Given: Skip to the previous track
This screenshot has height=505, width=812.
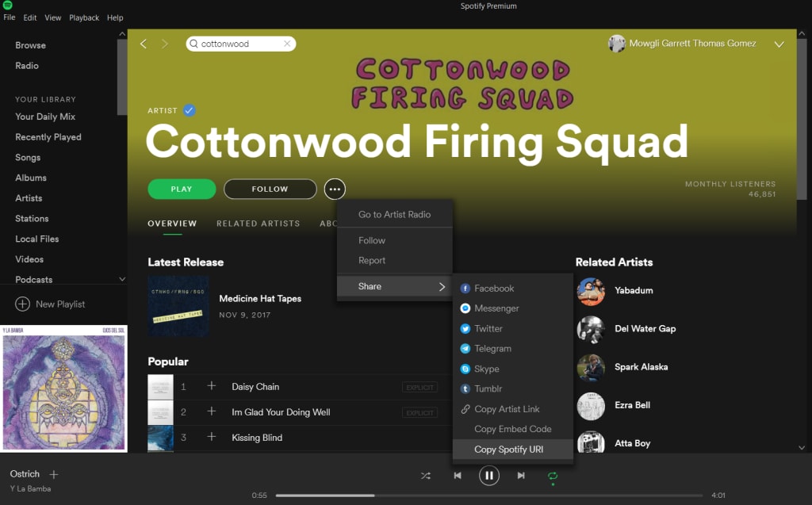Looking at the screenshot, I should coord(458,476).
